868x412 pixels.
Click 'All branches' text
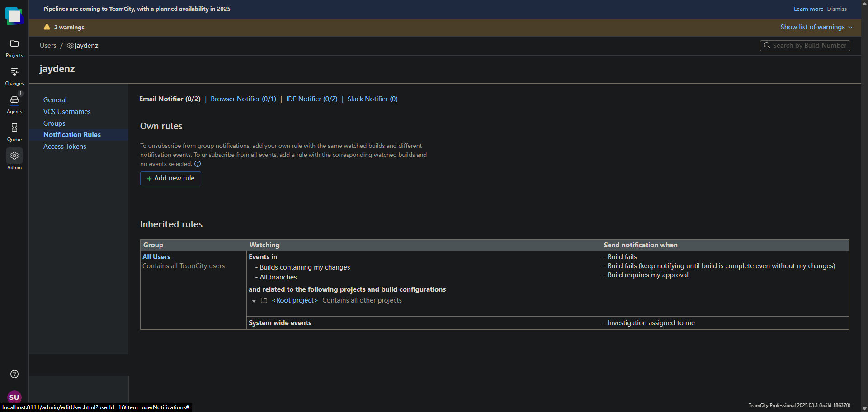pos(278,277)
